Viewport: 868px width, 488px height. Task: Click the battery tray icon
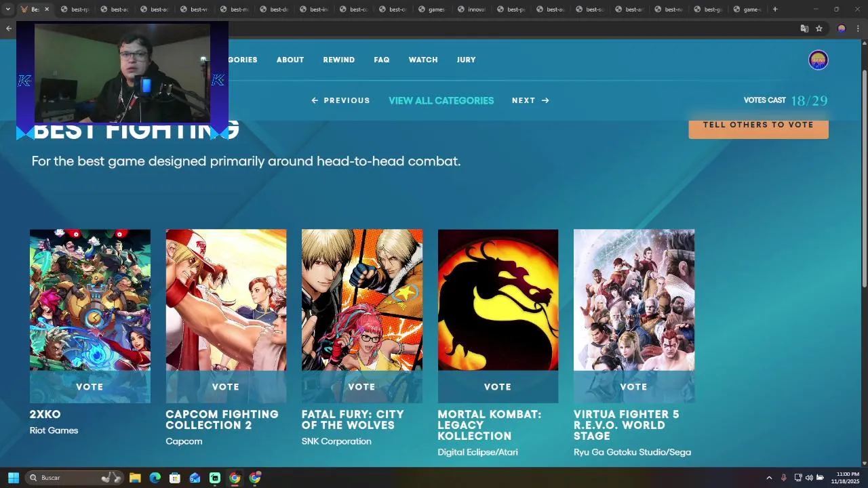click(820, 478)
